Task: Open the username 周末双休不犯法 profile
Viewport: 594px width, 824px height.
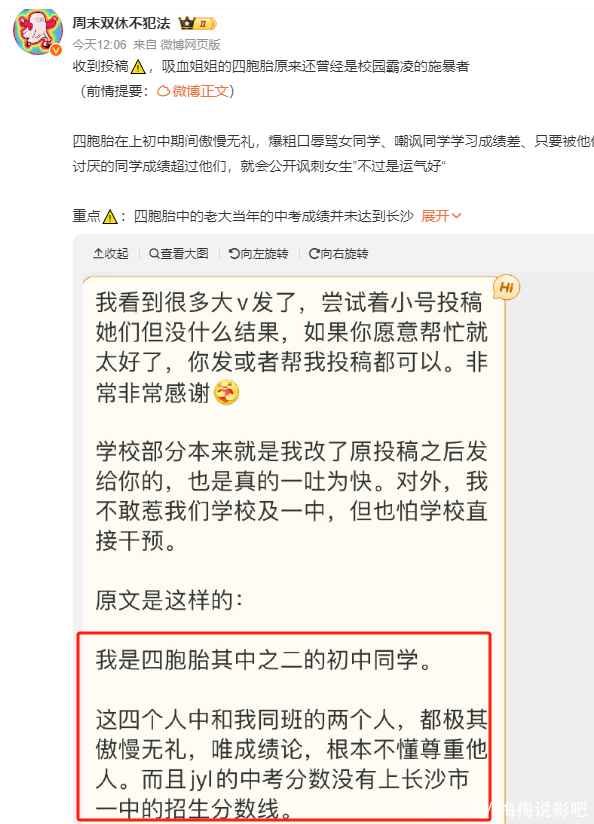Action: tap(121, 24)
